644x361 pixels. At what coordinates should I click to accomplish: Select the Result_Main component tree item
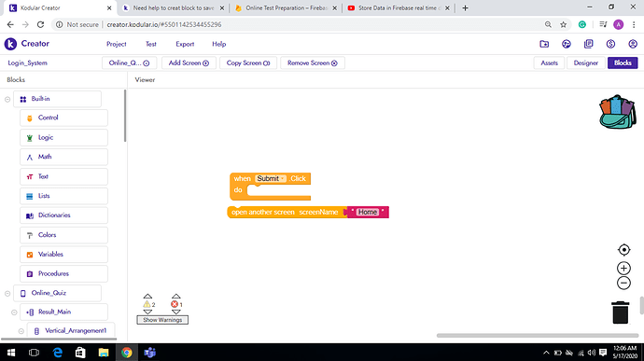[63, 312]
